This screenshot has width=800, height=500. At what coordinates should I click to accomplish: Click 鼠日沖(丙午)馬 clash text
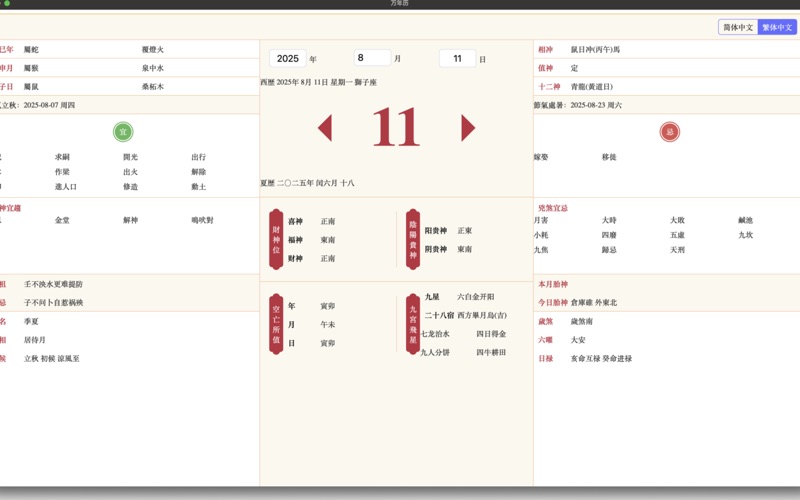(595, 49)
